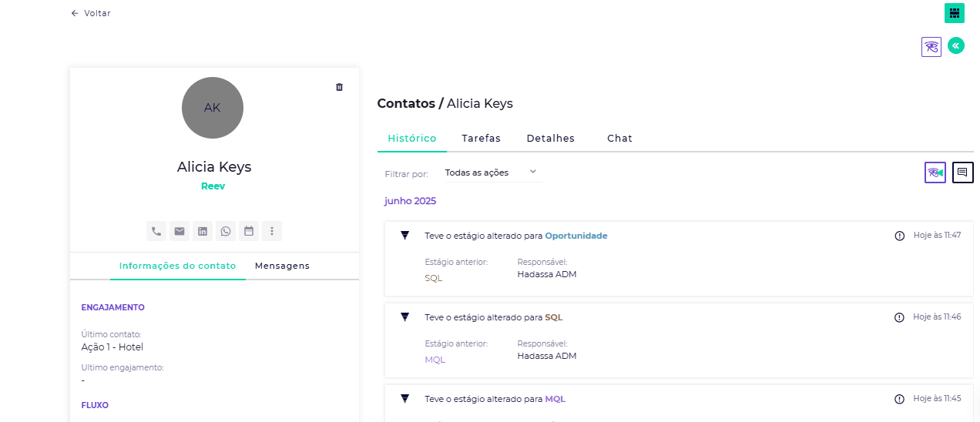The image size is (980, 422).
Task: Collapse the Oportunidade stage change entry
Action: click(404, 236)
